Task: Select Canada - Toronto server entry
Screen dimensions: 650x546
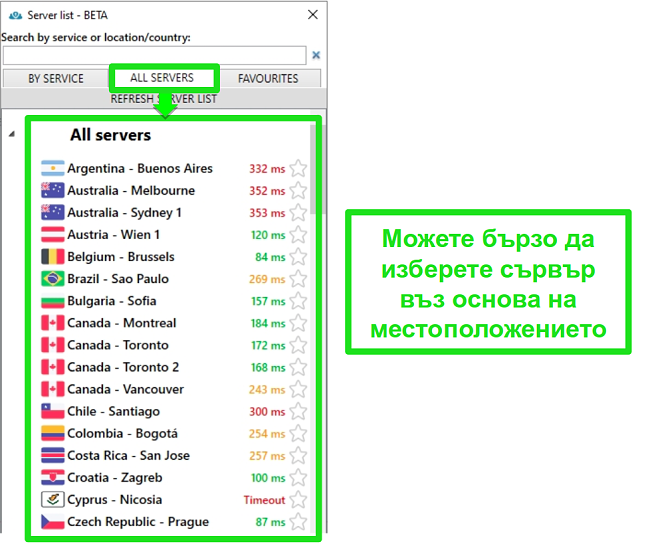Action: coord(118,345)
